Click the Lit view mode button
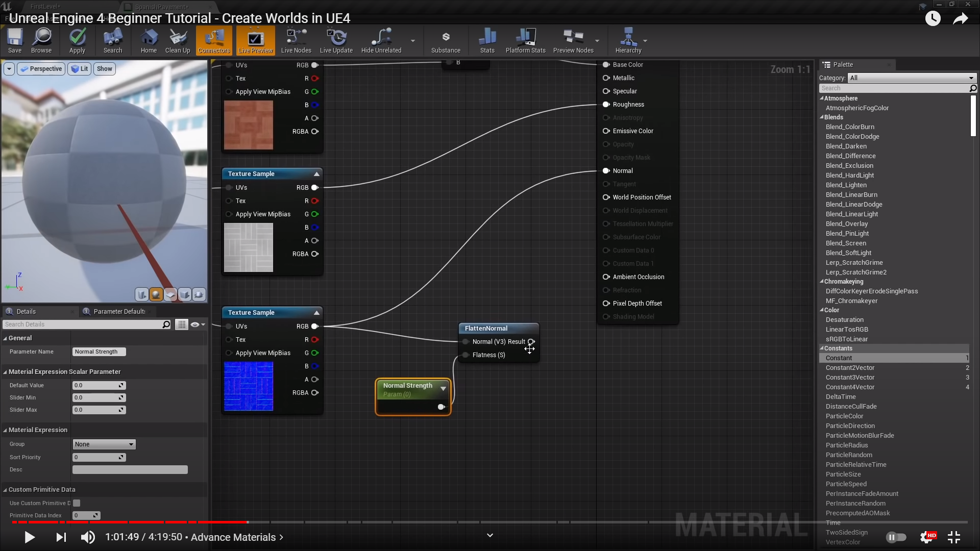 80,69
